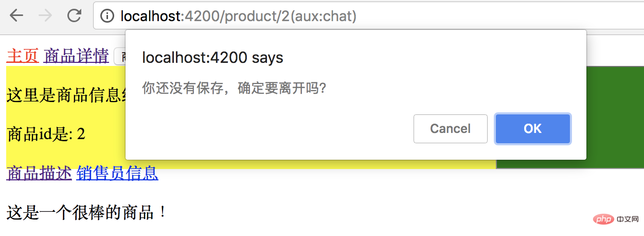Click the partially hidden button beside 商品详情
Screen dimensions: 644x236
pos(120,56)
